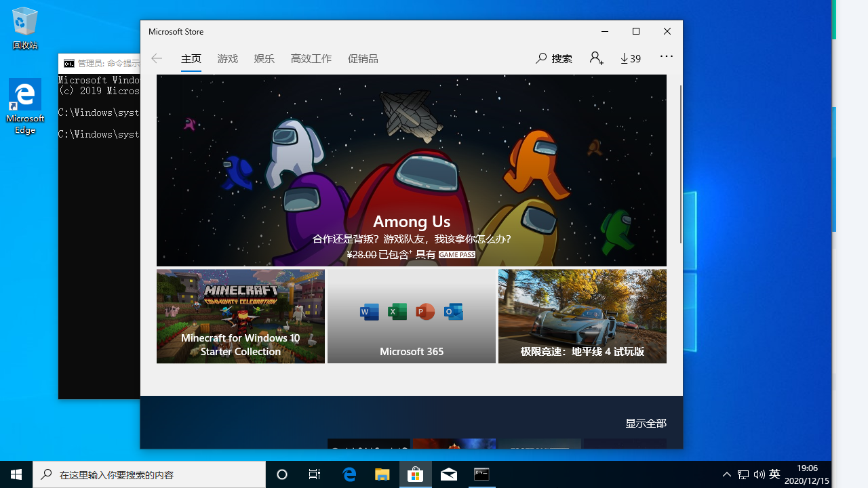Screen dimensions: 868x488
Task: Click the Excel icon on the Microsoft 365 tile
Action: click(397, 312)
